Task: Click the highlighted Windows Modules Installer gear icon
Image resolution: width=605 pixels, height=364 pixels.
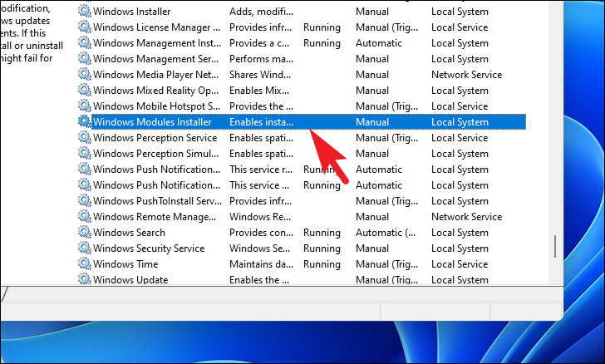Action: pyautogui.click(x=85, y=121)
